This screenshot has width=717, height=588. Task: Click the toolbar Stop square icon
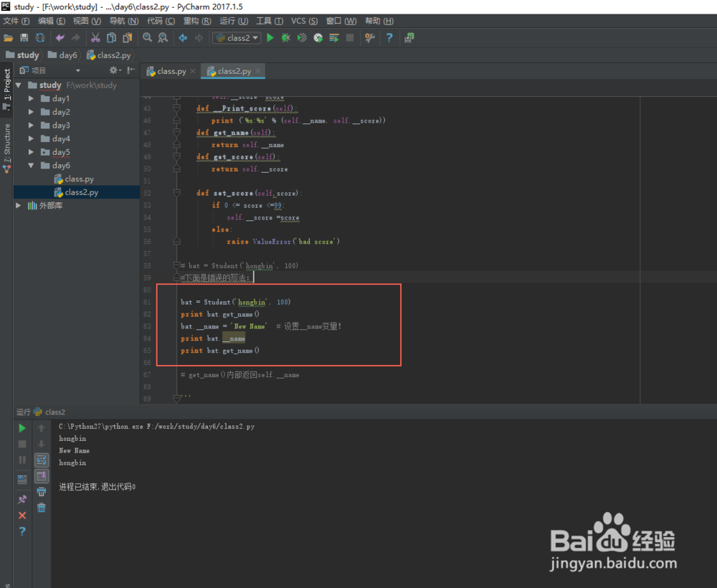tap(350, 38)
